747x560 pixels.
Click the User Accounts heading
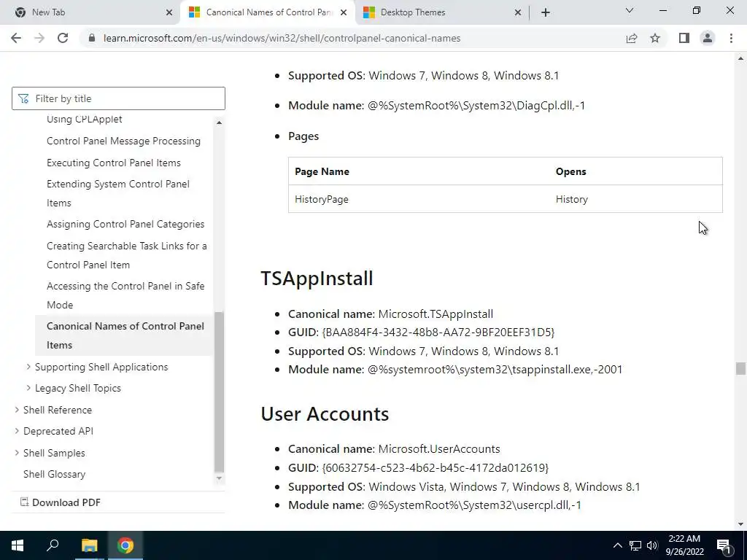pos(325,414)
